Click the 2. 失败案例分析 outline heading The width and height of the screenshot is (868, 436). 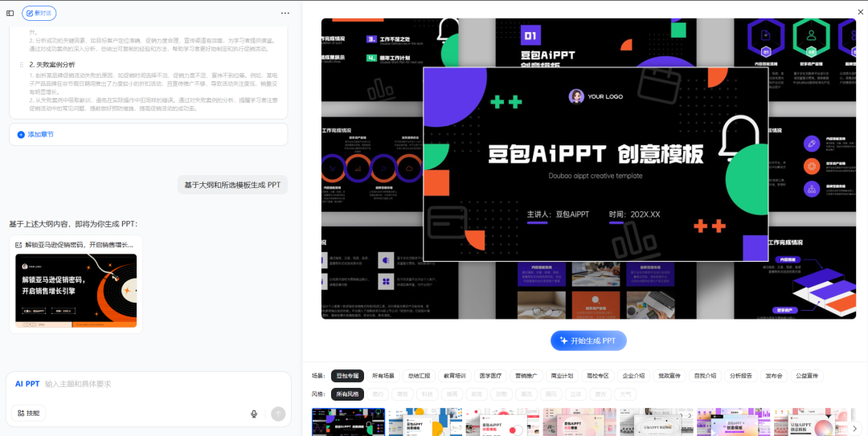(x=52, y=64)
